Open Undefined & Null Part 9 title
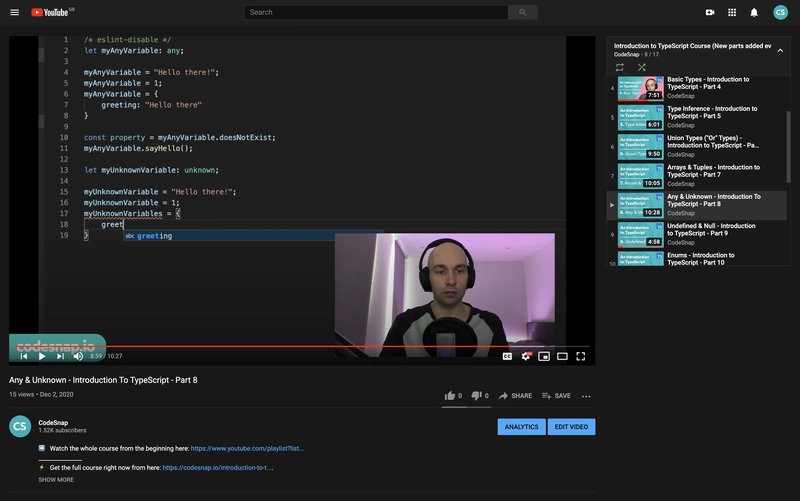Image resolution: width=800 pixels, height=501 pixels. (711, 230)
